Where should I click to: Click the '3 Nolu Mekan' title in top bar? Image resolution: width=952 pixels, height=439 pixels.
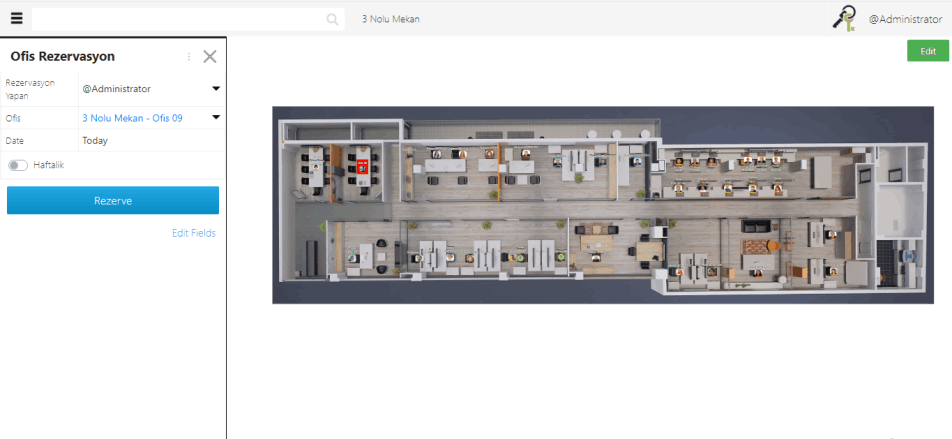pos(390,19)
